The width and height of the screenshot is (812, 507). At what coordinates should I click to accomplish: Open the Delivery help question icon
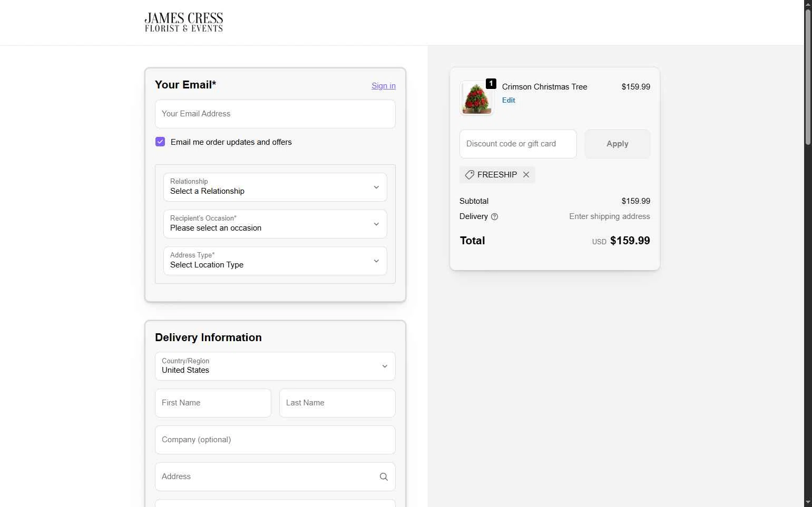(494, 216)
